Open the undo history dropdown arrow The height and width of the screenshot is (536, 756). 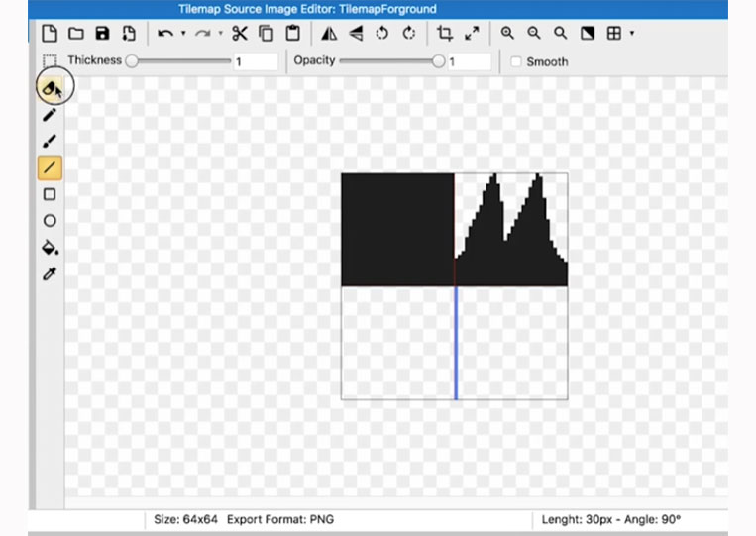183,34
